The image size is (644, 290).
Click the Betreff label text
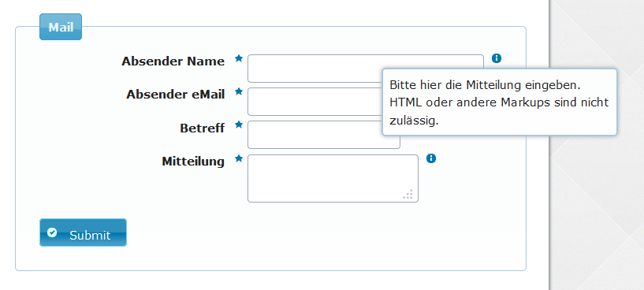202,128
